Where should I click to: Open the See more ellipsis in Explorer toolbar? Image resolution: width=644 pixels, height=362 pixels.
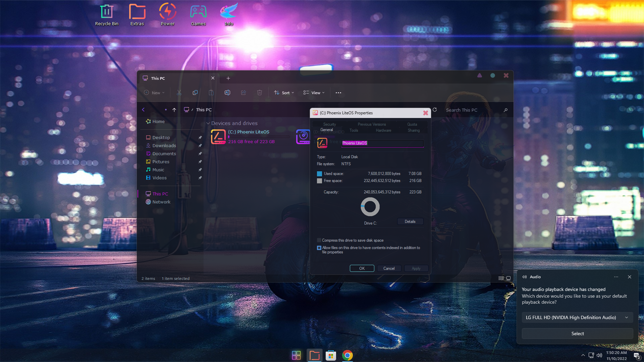click(x=338, y=93)
